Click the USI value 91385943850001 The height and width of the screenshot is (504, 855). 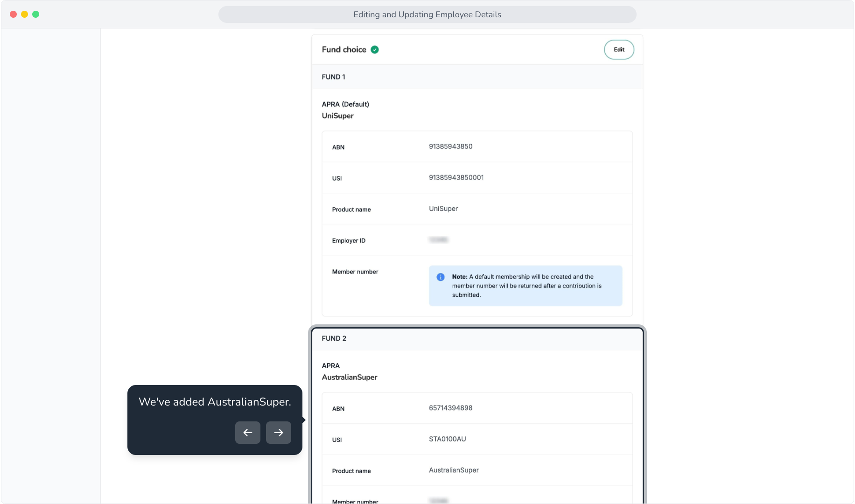[456, 178]
